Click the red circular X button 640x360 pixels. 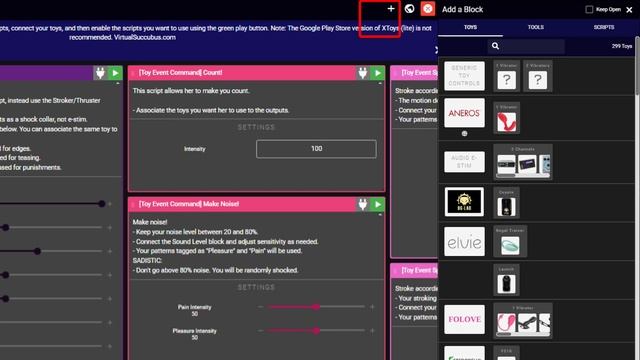click(x=427, y=9)
